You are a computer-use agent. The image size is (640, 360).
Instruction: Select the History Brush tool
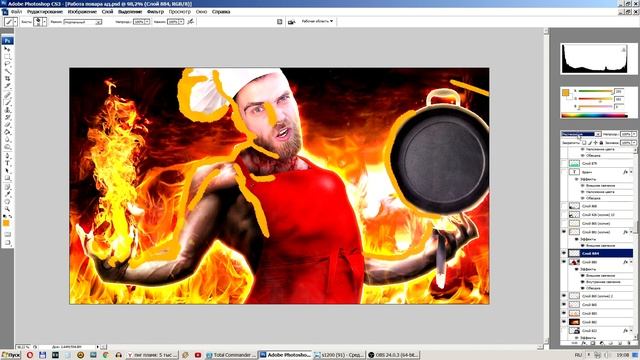[x=7, y=117]
